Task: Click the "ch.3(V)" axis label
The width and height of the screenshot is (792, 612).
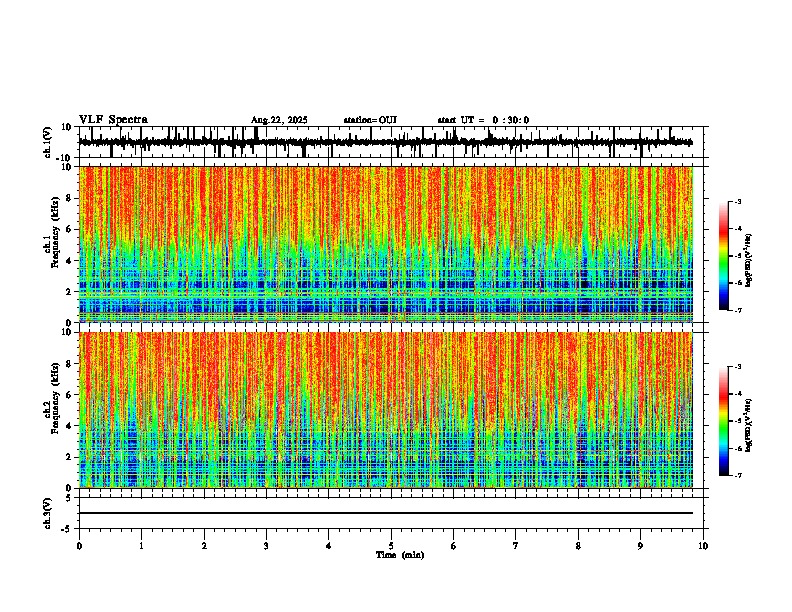Action: [x=48, y=513]
